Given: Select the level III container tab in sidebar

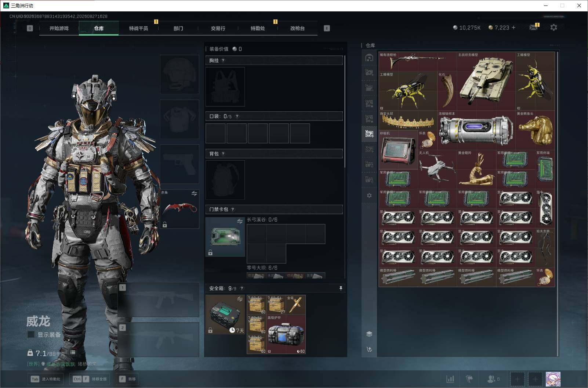Looking at the screenshot, I should (369, 180).
